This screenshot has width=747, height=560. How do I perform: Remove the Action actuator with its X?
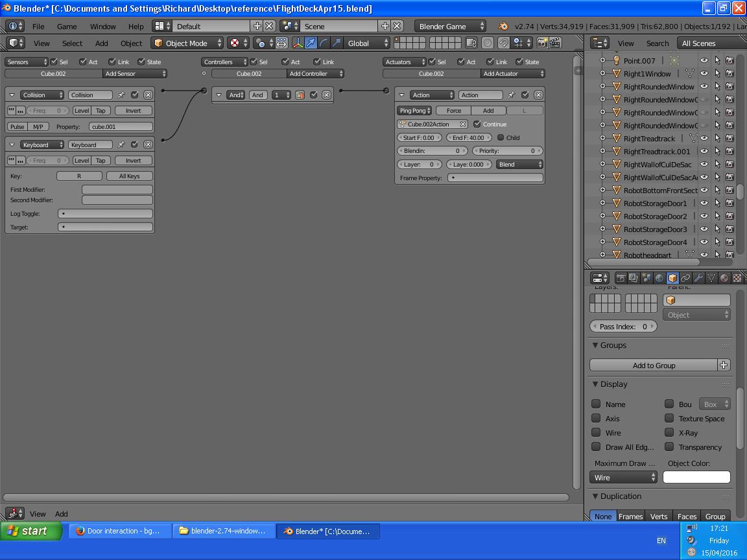click(538, 95)
